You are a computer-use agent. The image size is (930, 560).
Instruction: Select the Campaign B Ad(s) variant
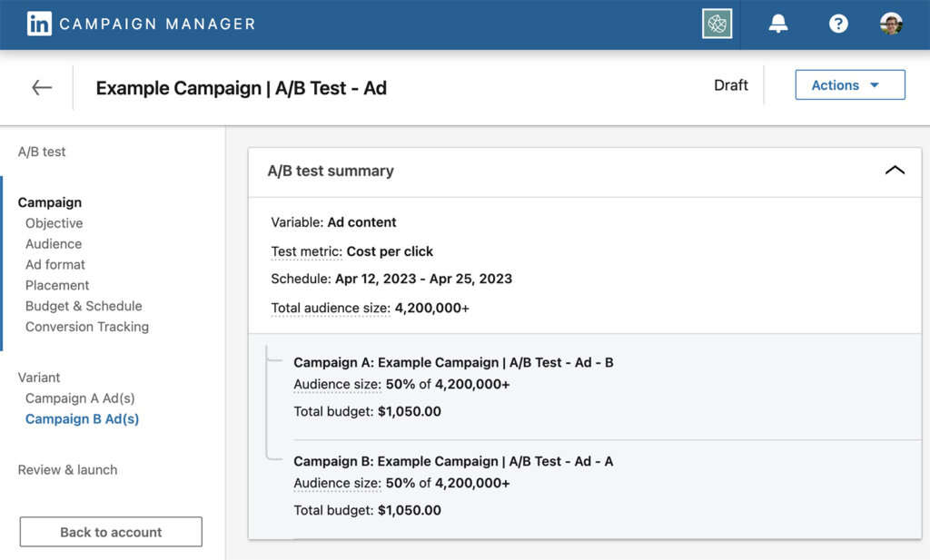[x=82, y=419]
